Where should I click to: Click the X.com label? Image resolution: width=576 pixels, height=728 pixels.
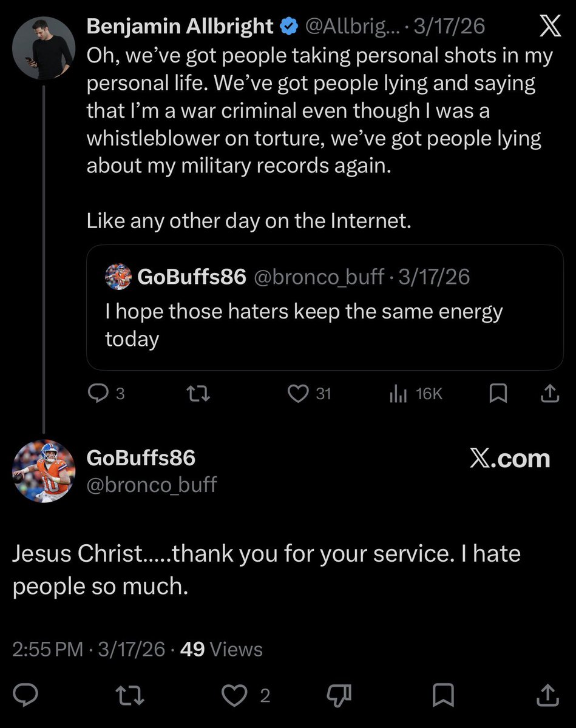[x=510, y=459]
